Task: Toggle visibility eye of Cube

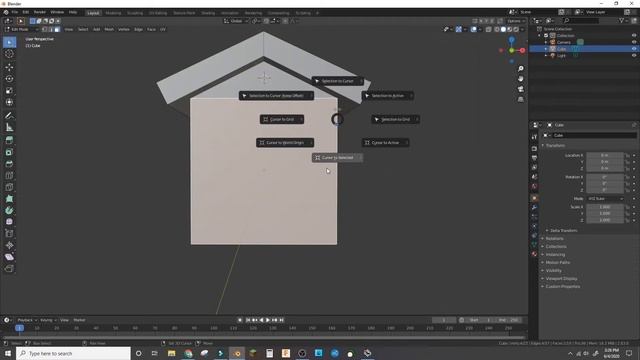Action: tap(634, 49)
